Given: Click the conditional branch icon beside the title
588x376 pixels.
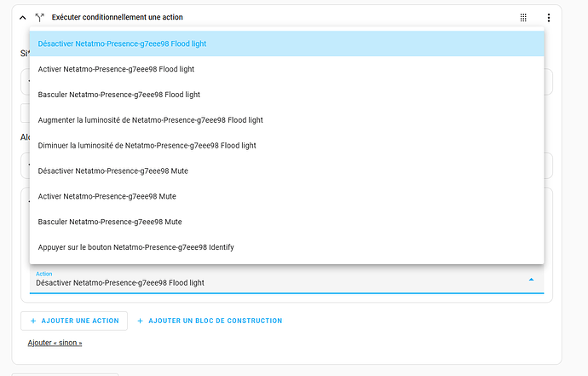Looking at the screenshot, I should click(x=40, y=17).
